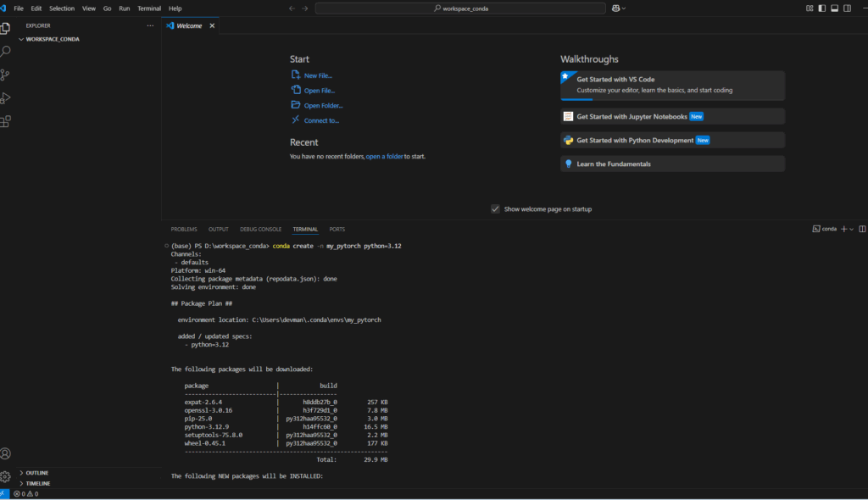This screenshot has height=500, width=868.
Task: Open the Learn the Fundamentals walkthrough
Action: (672, 164)
